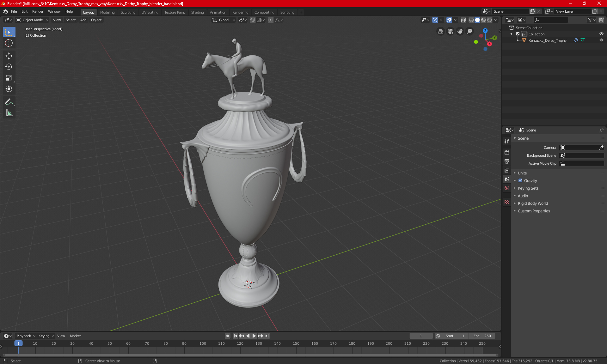The height and width of the screenshot is (364, 607).
Task: Select the Move tool
Action: click(x=9, y=56)
